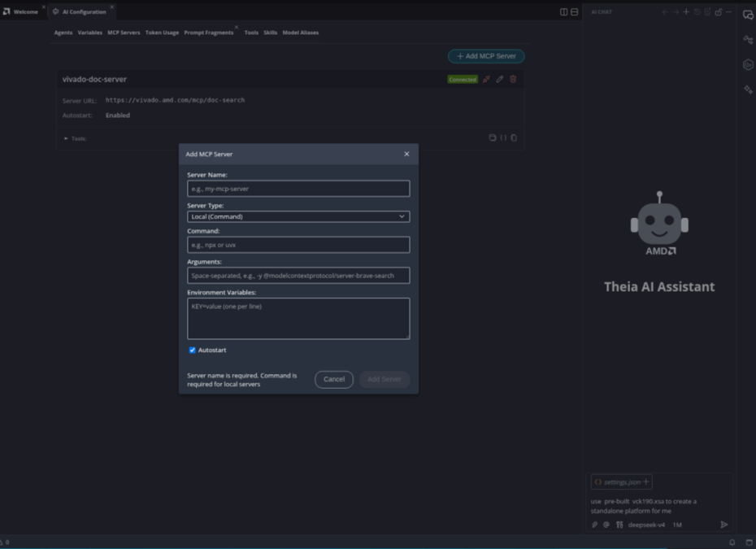The height and width of the screenshot is (549, 756).
Task: Open the Token Usage tab
Action: (x=162, y=33)
